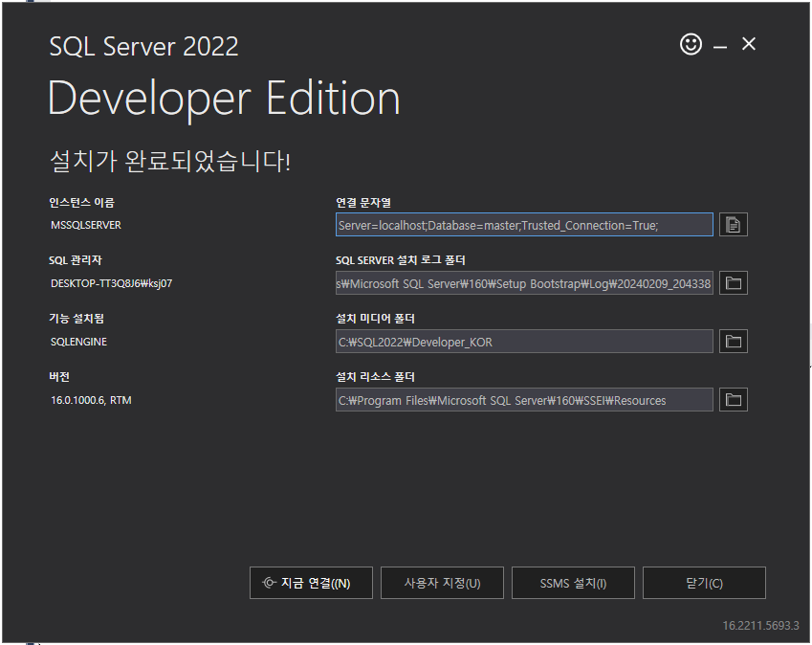Click the setup log folder path field
Image resolution: width=812 pixels, height=645 pixels.
[x=524, y=283]
